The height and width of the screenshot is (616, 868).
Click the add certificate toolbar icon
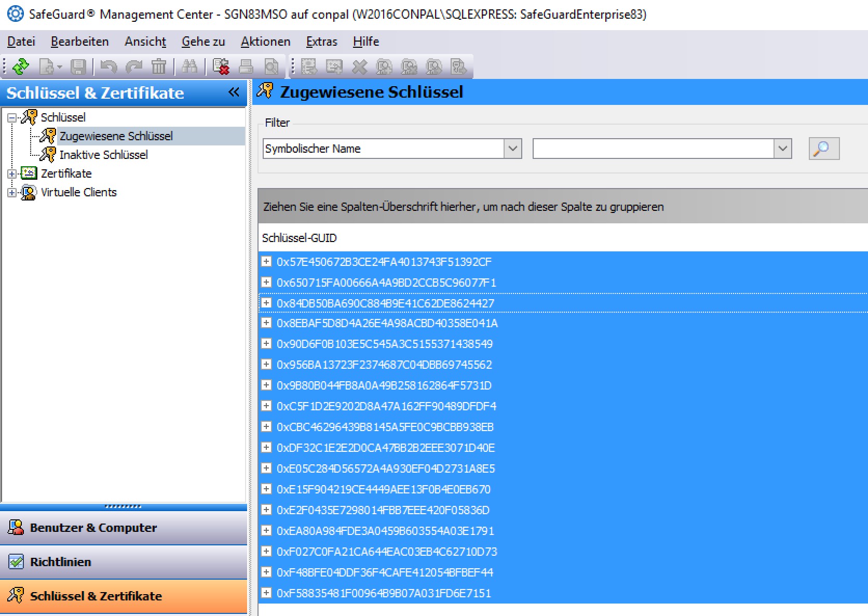[x=334, y=66]
